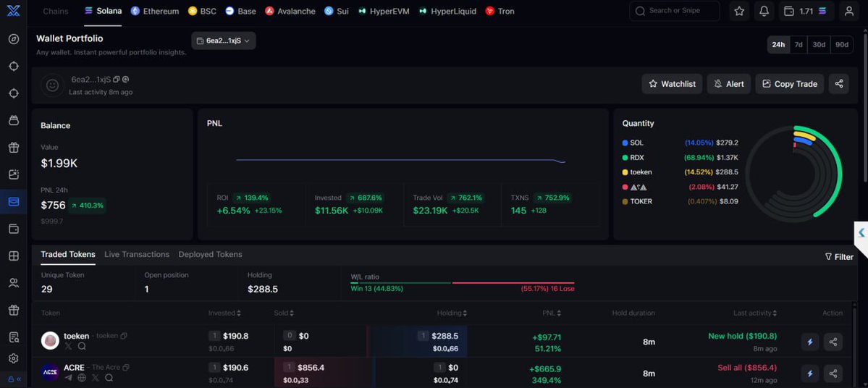The image size is (868, 388).
Task: Switch to Base chain
Action: 241,11
